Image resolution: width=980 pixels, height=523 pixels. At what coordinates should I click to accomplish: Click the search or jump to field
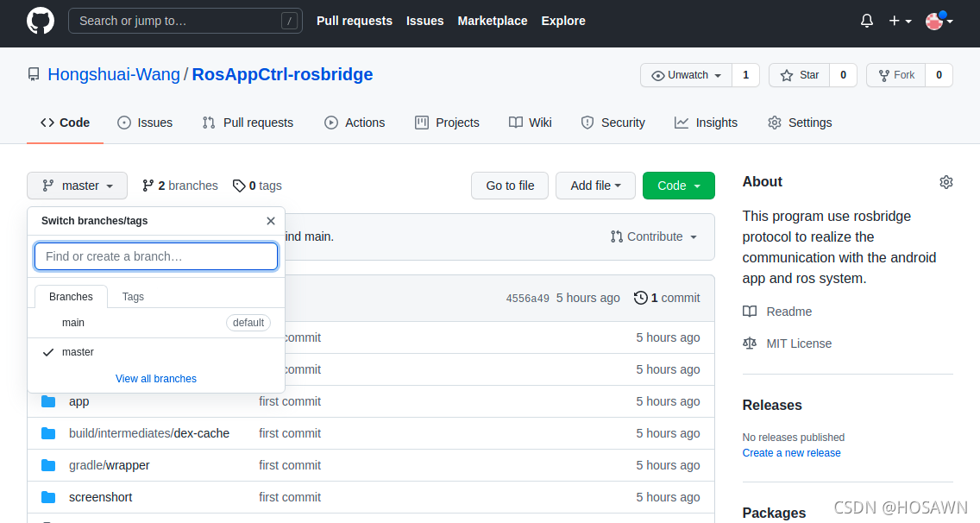[x=185, y=21]
